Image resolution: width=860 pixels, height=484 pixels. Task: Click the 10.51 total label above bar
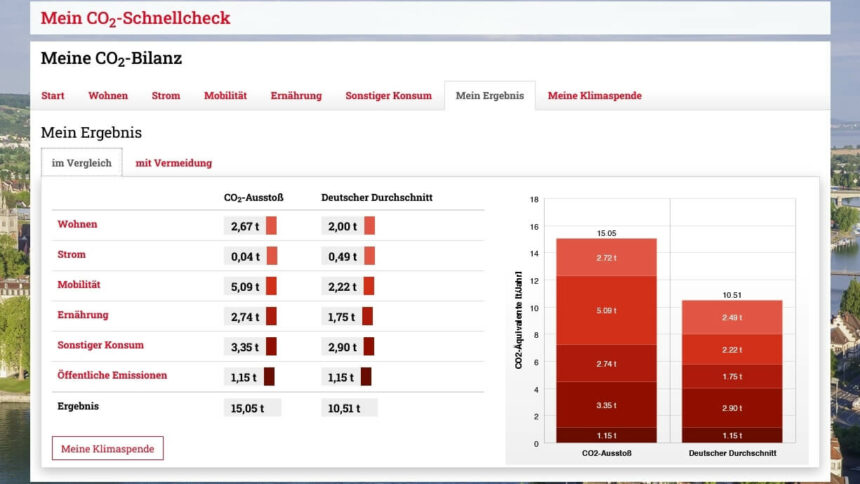click(732, 295)
